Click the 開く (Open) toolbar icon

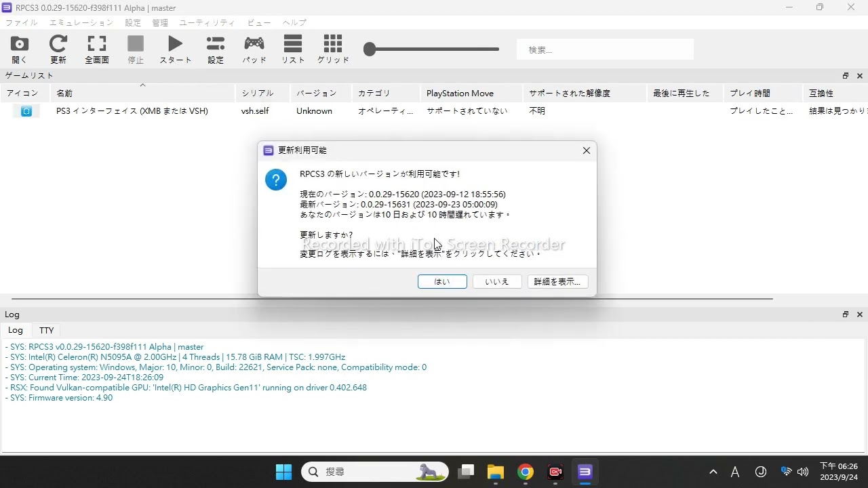(20, 49)
